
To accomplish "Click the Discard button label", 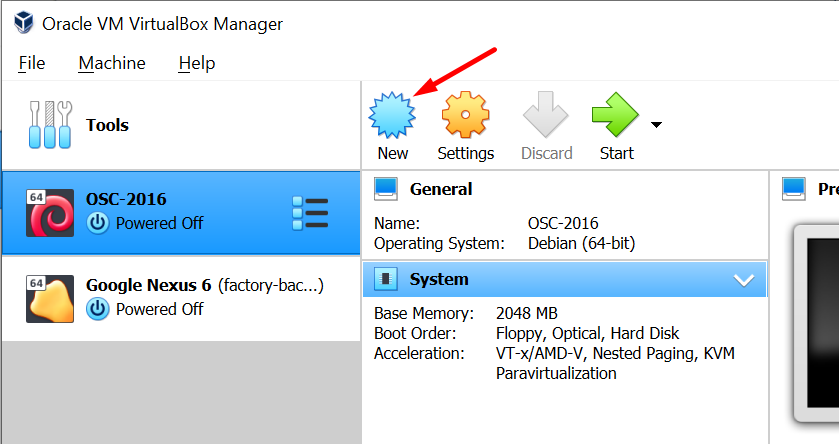I will coord(547,154).
